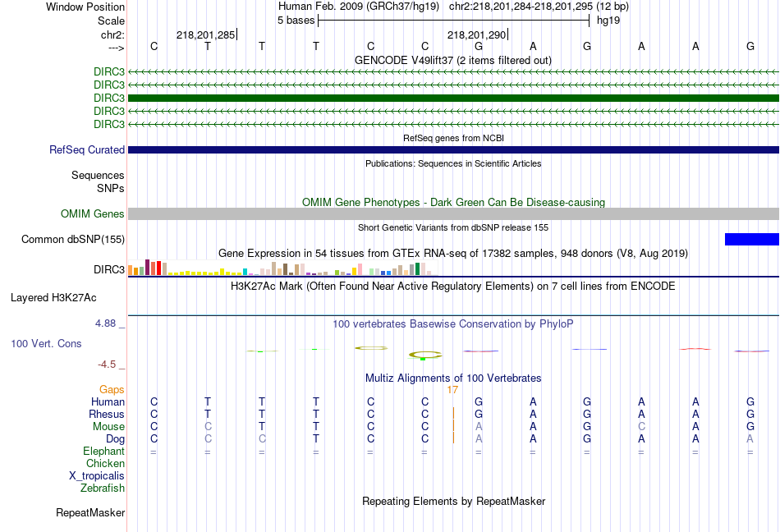The height and width of the screenshot is (532, 780).
Task: Click the '--->' sequence direction arrow
Action: pyautogui.click(x=116, y=48)
